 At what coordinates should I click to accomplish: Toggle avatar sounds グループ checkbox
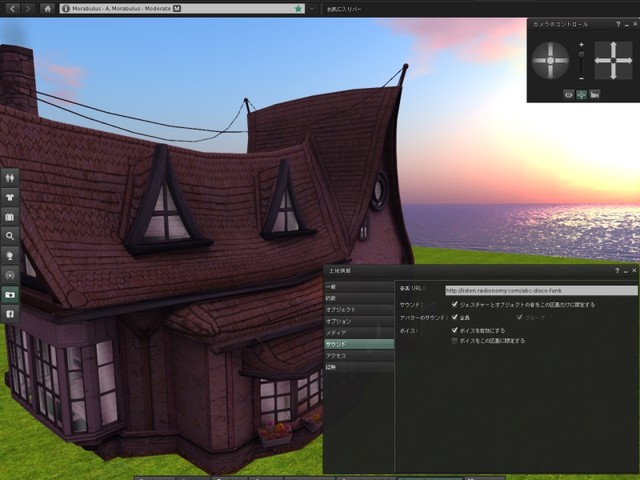520,317
